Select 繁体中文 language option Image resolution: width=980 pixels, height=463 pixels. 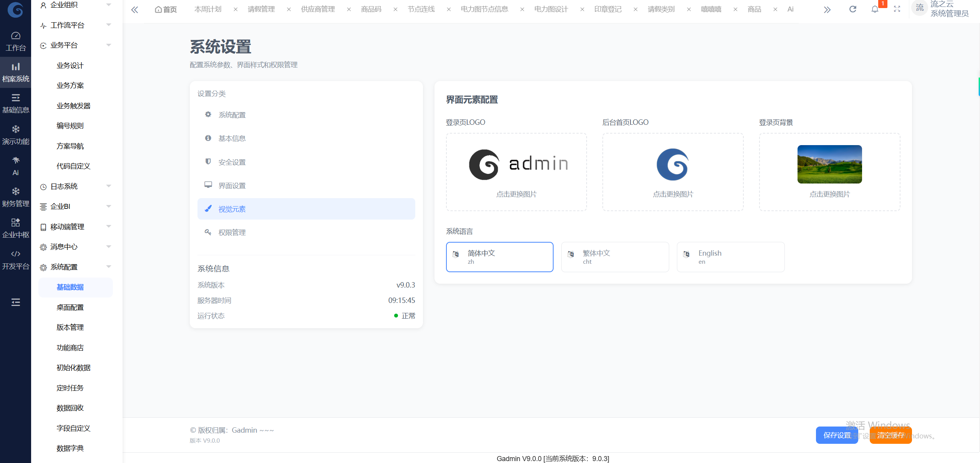[615, 257]
